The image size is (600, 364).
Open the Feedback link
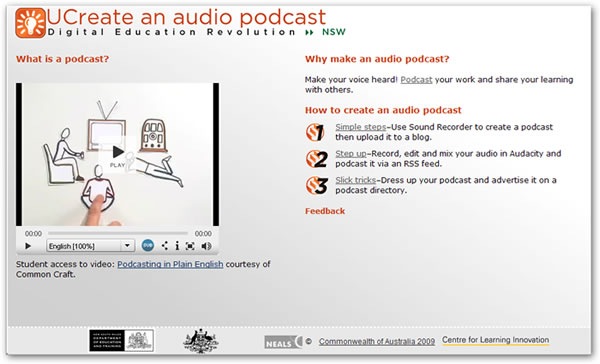pyautogui.click(x=325, y=211)
